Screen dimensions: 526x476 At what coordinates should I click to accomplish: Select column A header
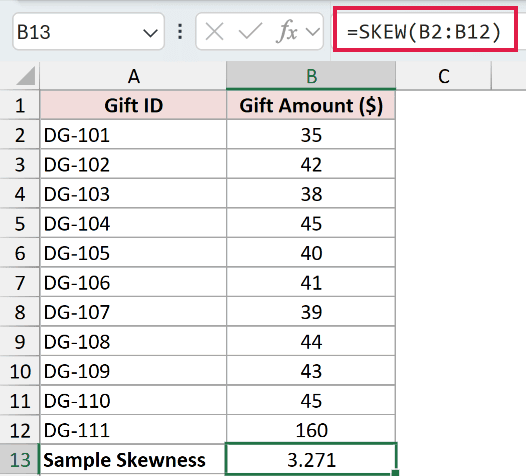point(133,76)
